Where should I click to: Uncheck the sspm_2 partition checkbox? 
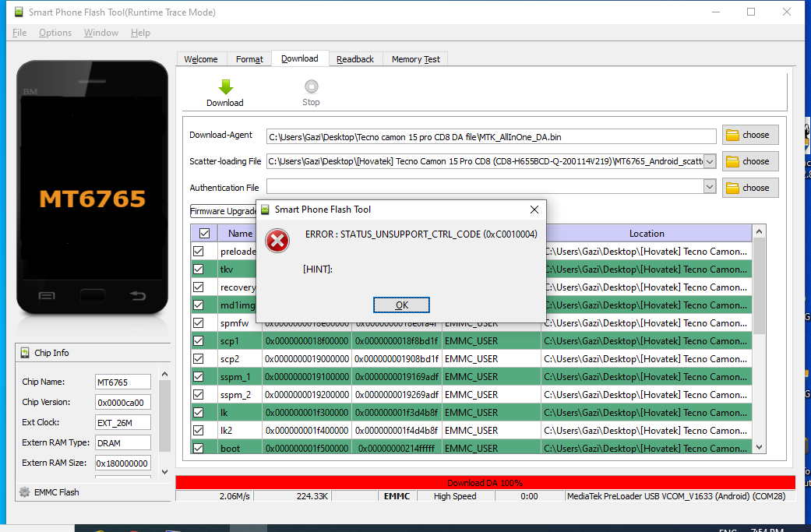(198, 394)
